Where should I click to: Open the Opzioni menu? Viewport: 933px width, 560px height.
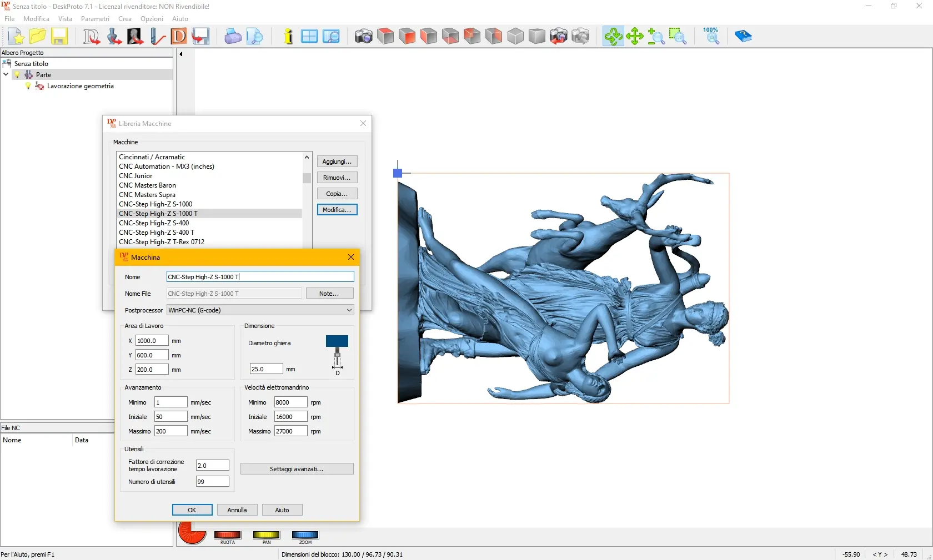click(152, 18)
